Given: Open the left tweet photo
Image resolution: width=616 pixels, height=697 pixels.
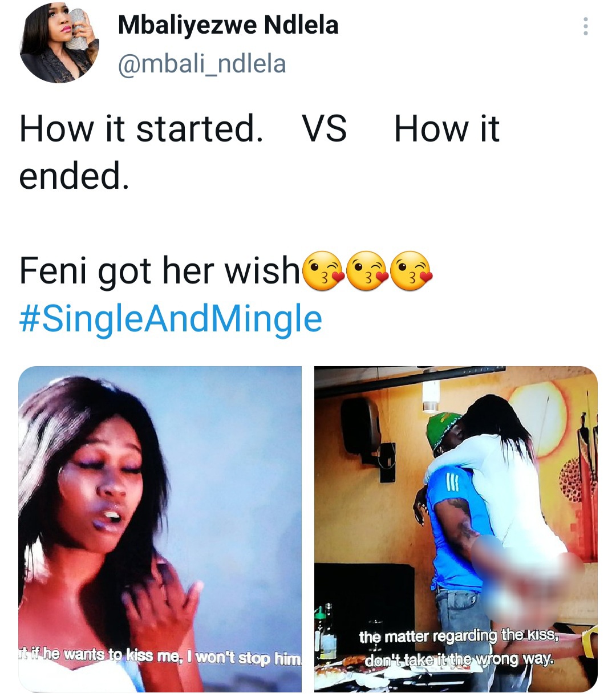Looking at the screenshot, I should pyautogui.click(x=160, y=513).
